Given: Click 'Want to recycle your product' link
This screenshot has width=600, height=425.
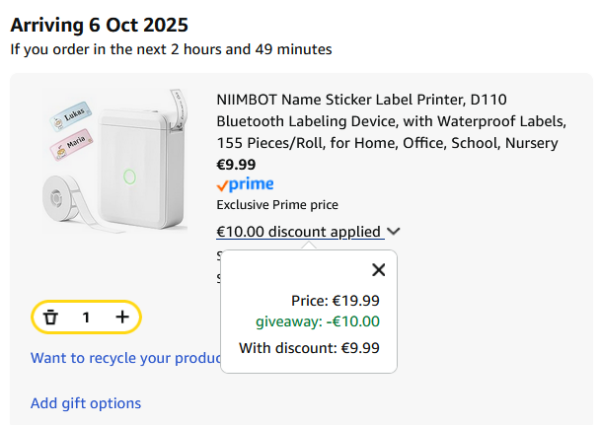Looking at the screenshot, I should click(125, 358).
